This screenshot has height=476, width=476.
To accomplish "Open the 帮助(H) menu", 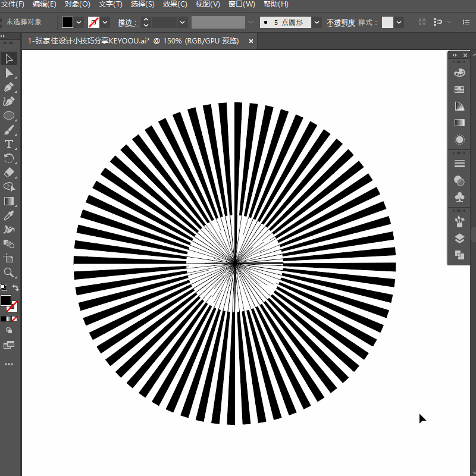I will click(x=276, y=4).
